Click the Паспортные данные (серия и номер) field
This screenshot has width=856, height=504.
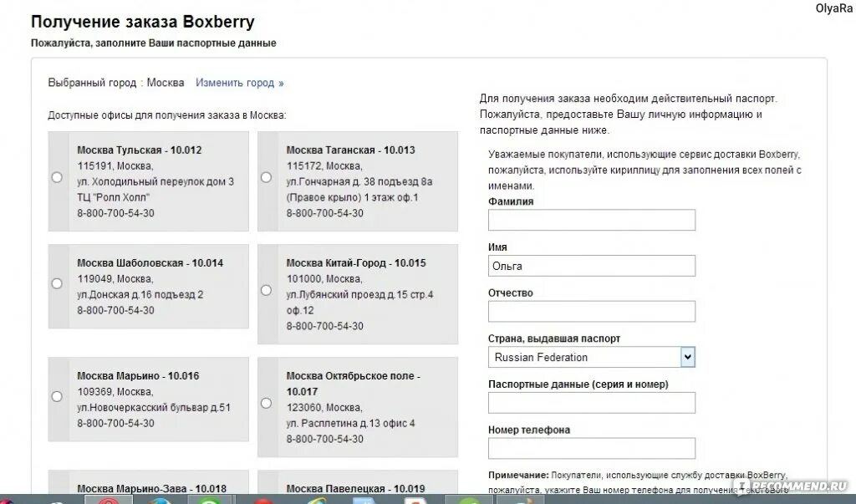pos(591,403)
